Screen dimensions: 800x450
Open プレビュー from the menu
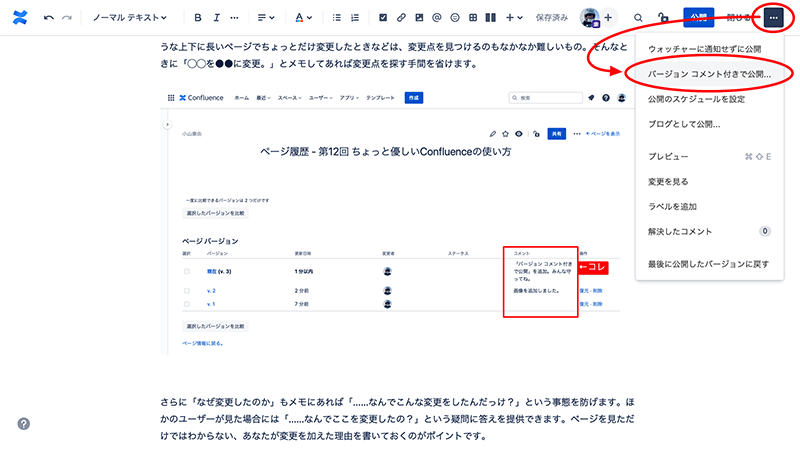pyautogui.click(x=710, y=157)
